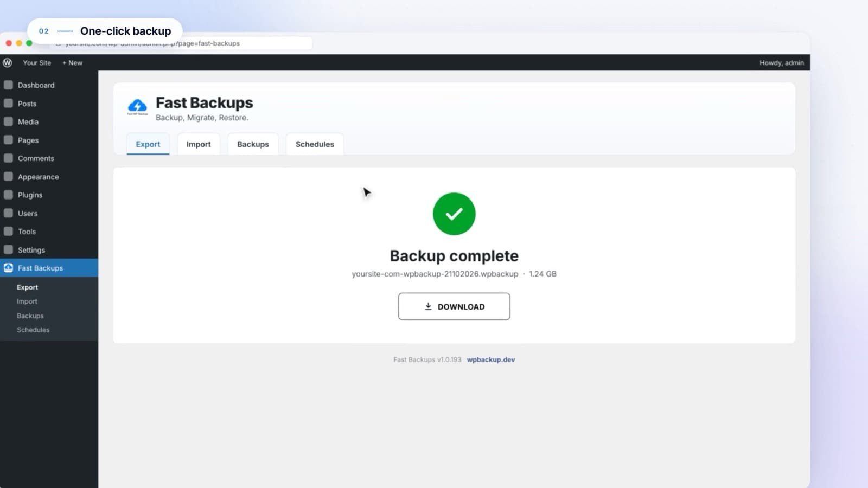Click the 1.24 GB file size text

[542, 274]
